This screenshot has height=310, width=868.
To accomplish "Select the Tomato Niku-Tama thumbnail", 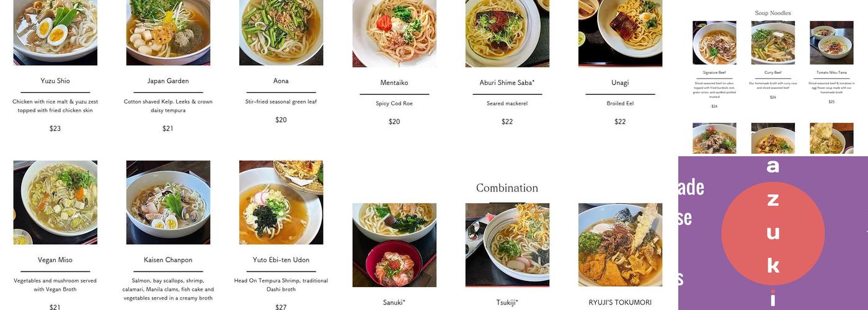I will (831, 43).
